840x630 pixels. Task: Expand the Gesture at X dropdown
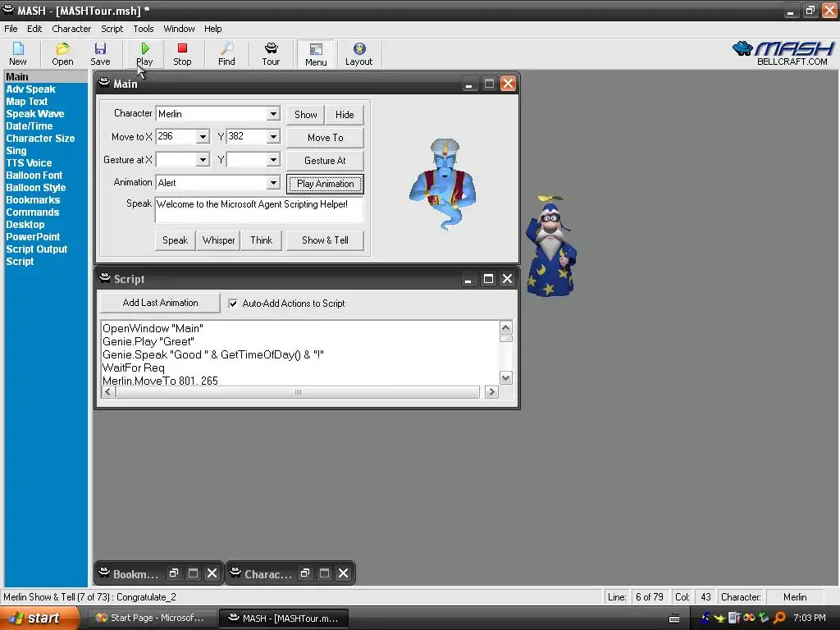click(203, 160)
